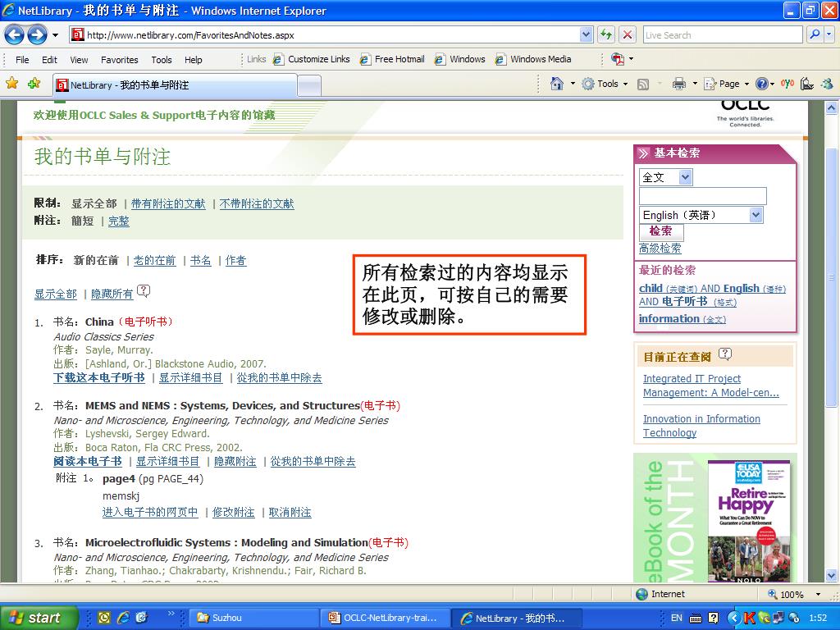Click the Add to Favorites icon
The height and width of the screenshot is (630, 840).
coord(34,83)
